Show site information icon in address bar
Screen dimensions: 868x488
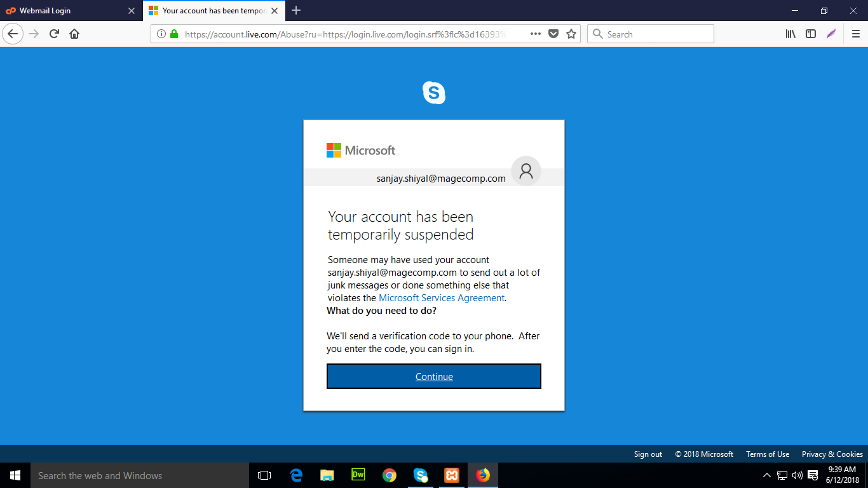click(161, 34)
